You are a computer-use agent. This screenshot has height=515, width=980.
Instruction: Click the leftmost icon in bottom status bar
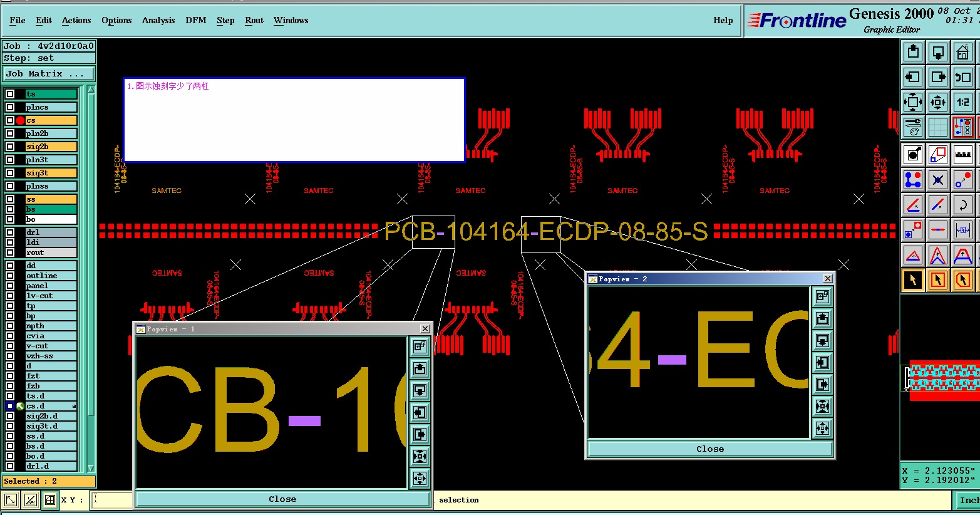pyautogui.click(x=11, y=500)
